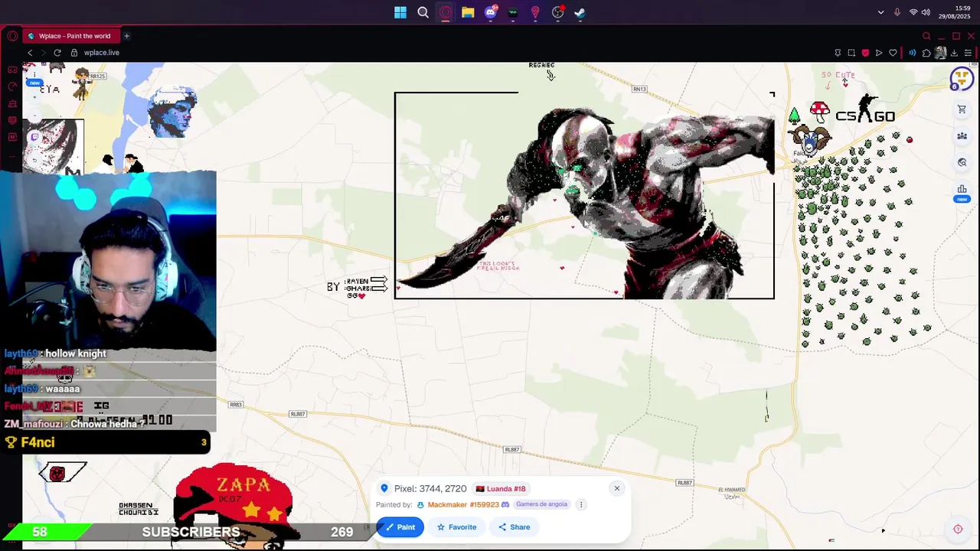The image size is (980, 551).
Task: Open the Opera GX menu logo
Action: [x=12, y=36]
